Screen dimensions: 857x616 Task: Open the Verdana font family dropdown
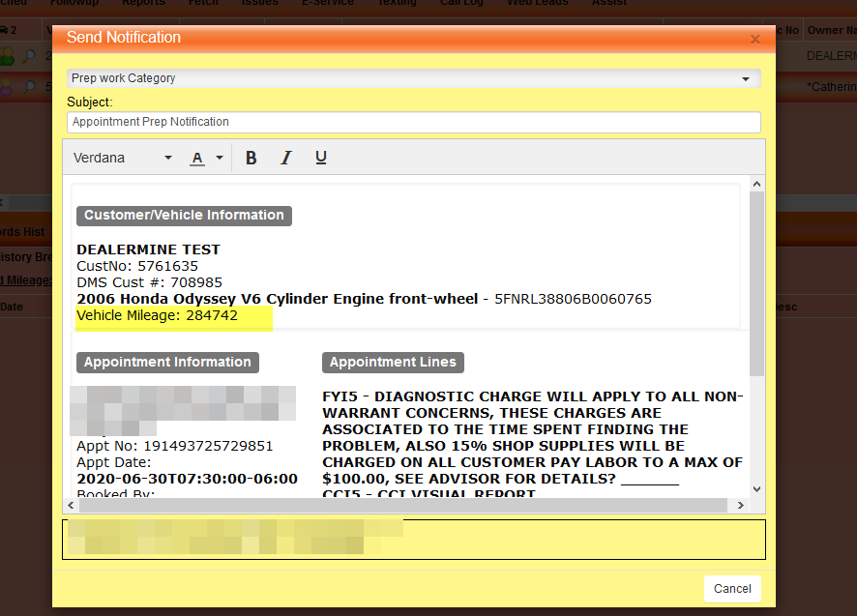coord(123,158)
